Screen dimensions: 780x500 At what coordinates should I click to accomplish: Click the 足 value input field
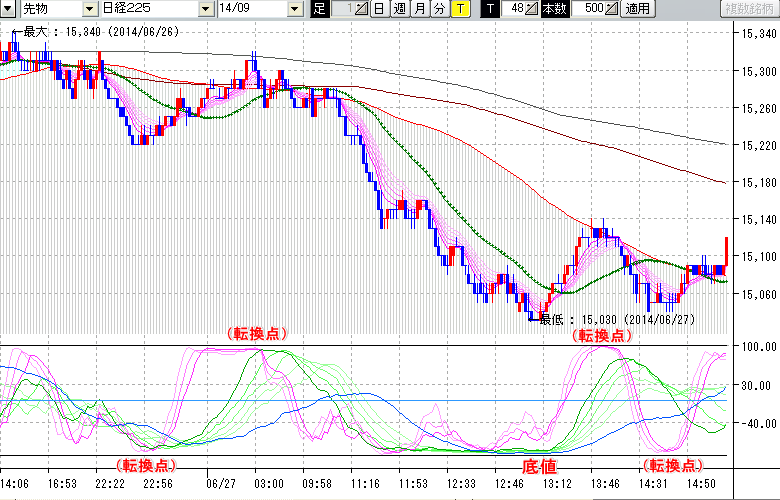point(343,9)
